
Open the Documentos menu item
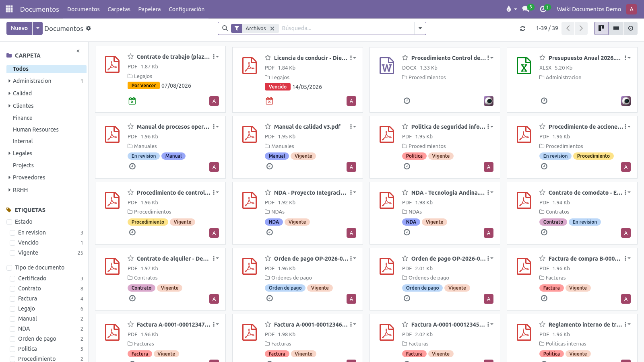coord(83,9)
